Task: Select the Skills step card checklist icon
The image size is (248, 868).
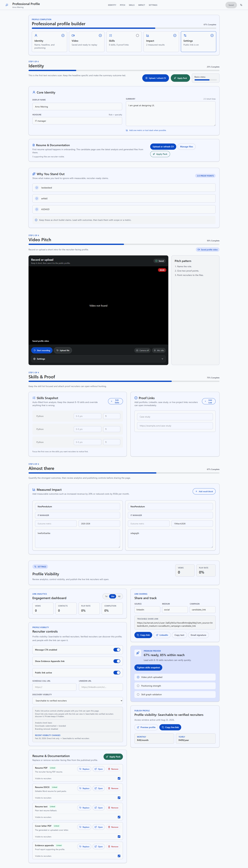Action: tap(110, 35)
